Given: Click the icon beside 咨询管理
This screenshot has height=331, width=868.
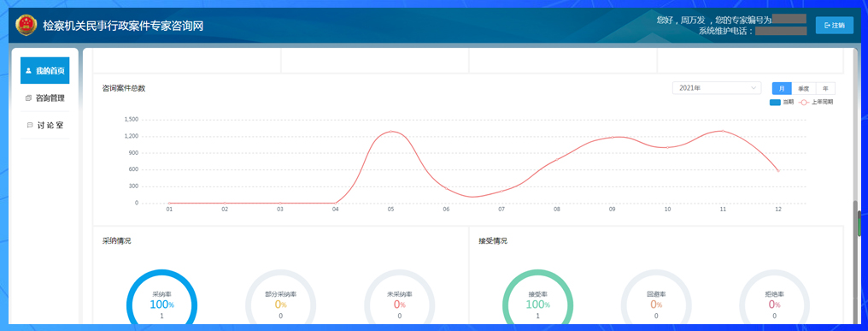Looking at the screenshot, I should [29, 98].
